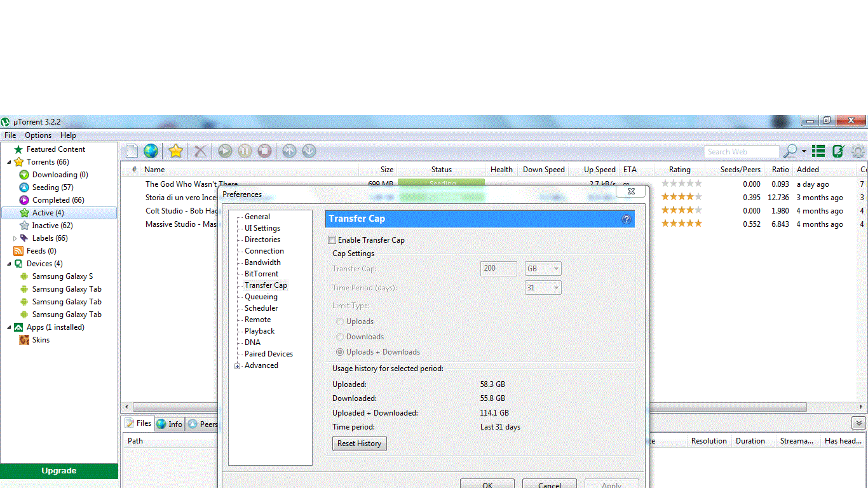The image size is (868, 488).
Task: Open the Time Period days dropdown
Action: (543, 287)
